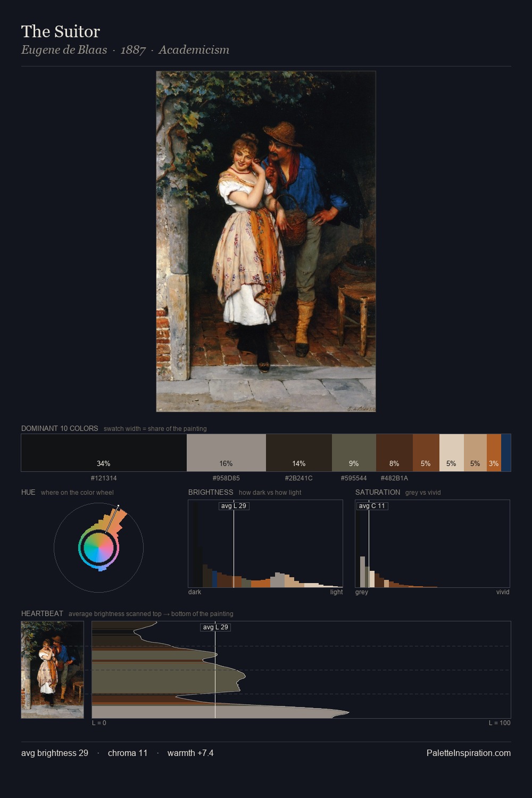Screen dimensions: 532x798
Task: Click the hex code #2B241C
Action: pos(299,478)
